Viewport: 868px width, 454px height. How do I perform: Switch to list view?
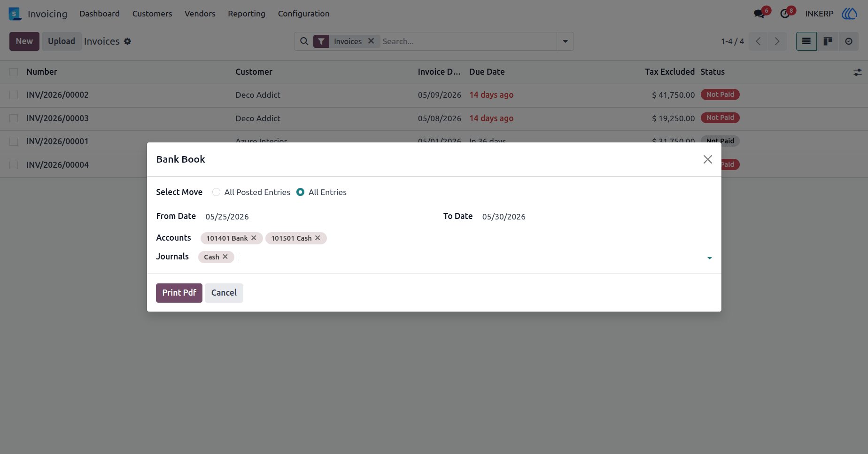[806, 41]
